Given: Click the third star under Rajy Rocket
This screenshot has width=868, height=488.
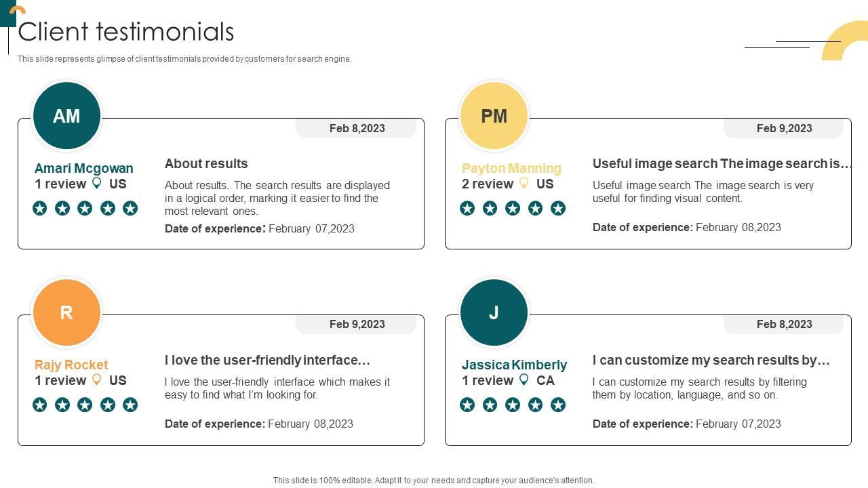Looking at the screenshot, I should [85, 405].
